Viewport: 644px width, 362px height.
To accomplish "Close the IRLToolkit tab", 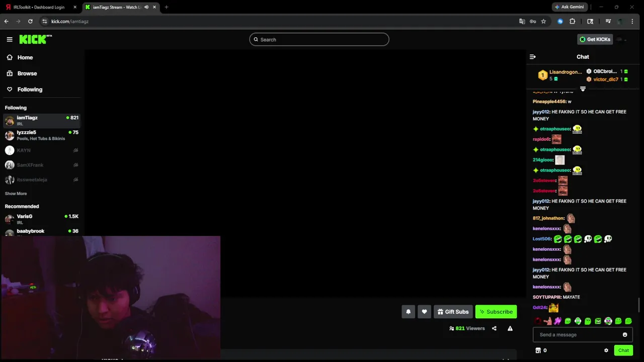I will tap(74, 7).
